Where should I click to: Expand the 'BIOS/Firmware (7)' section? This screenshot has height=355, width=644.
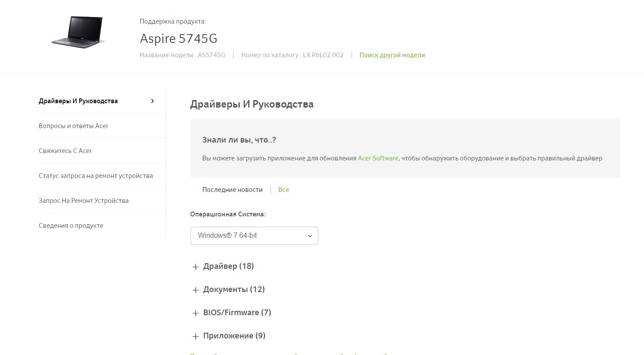pos(232,313)
